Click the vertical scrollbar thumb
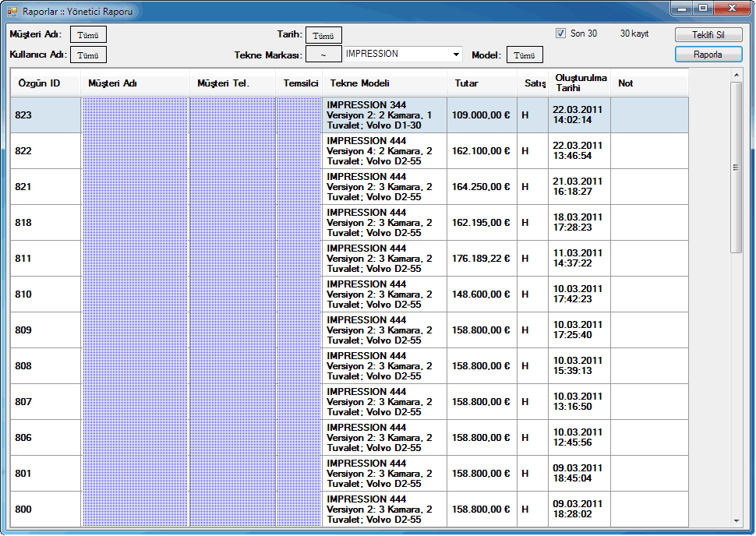This screenshot has width=756, height=536. click(x=737, y=167)
